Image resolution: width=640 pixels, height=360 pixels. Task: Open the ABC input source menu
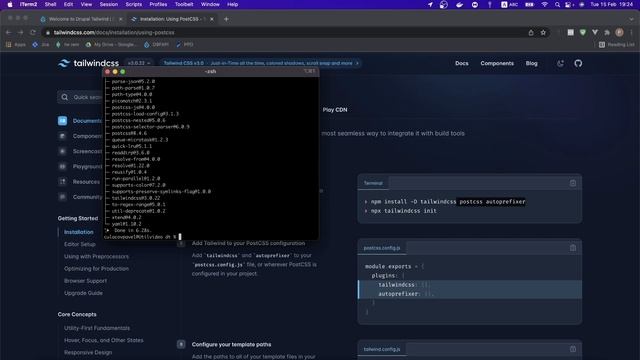[x=509, y=4]
